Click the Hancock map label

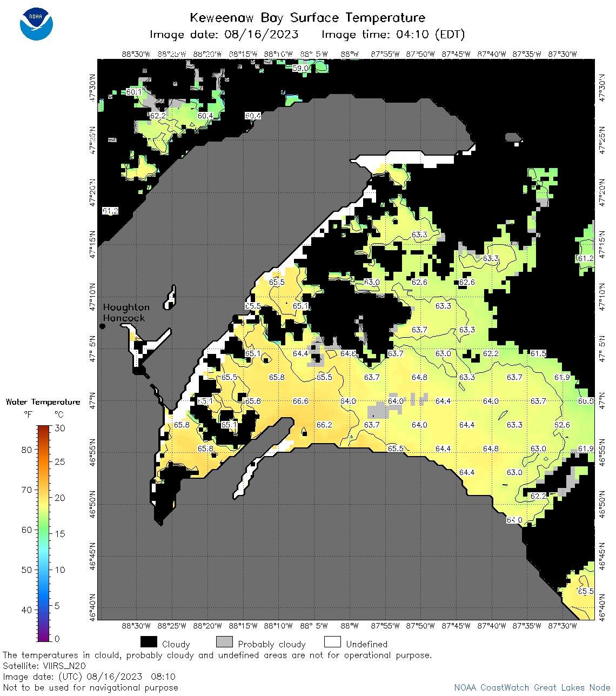[x=124, y=318]
